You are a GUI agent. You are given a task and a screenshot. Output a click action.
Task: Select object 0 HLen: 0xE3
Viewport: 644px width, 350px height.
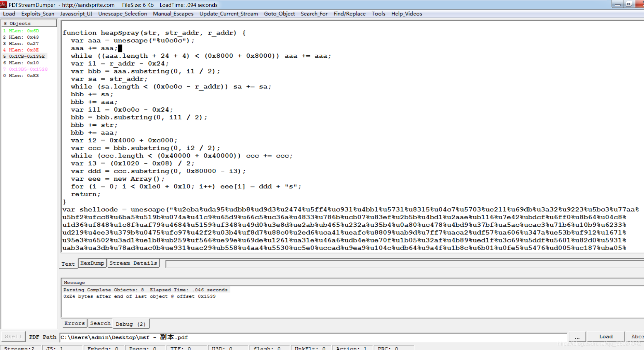point(21,76)
